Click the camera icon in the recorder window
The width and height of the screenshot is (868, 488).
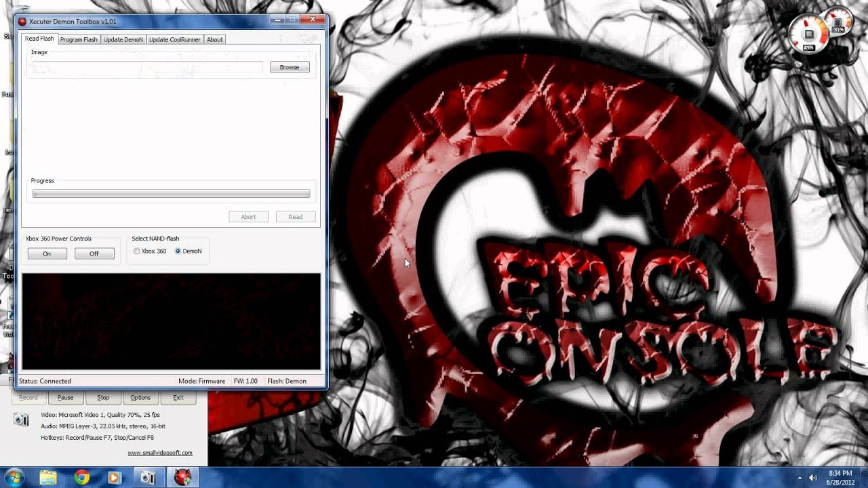(22, 420)
